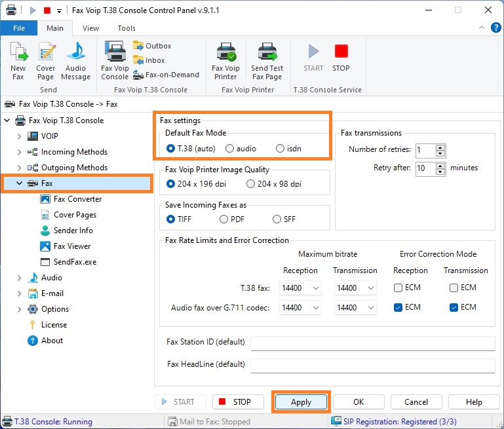Expand the VOIP tree node arrow
Screen dimensions: 504x429
[19, 136]
